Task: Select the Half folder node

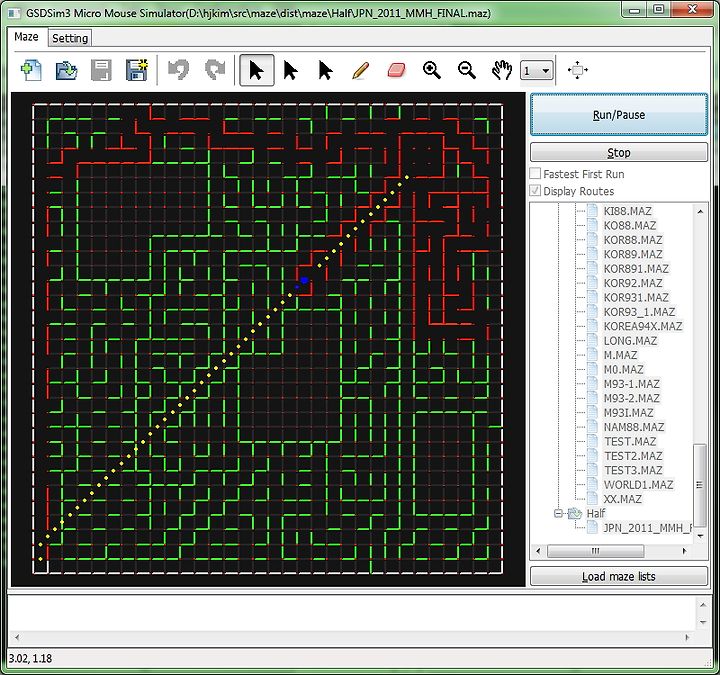Action: pos(596,513)
